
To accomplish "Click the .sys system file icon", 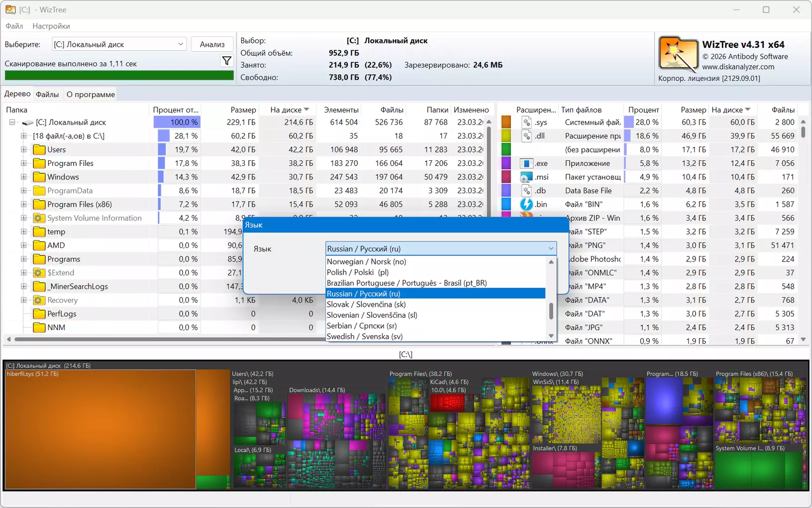I will click(x=526, y=122).
